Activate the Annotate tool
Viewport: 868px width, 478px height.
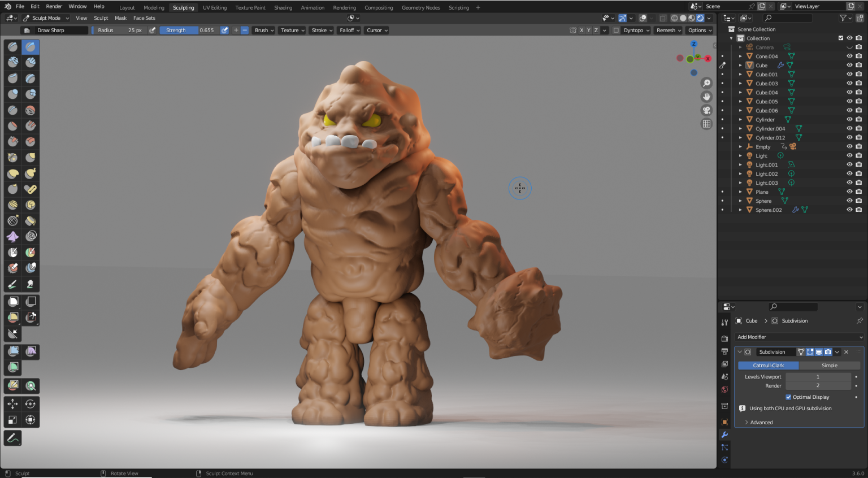(13, 438)
